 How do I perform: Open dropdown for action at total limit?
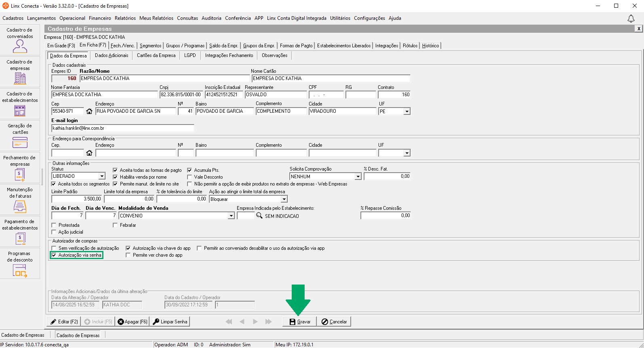pos(284,199)
